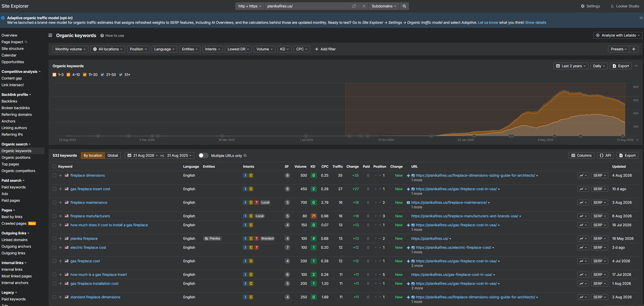Go to Overview in sidebar
The width and height of the screenshot is (644, 306).
tap(9, 35)
